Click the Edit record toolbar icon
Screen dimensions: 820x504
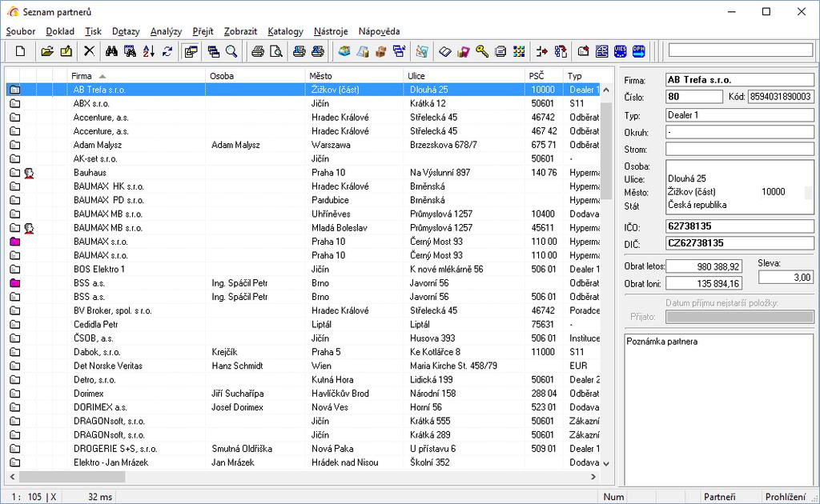pos(66,51)
